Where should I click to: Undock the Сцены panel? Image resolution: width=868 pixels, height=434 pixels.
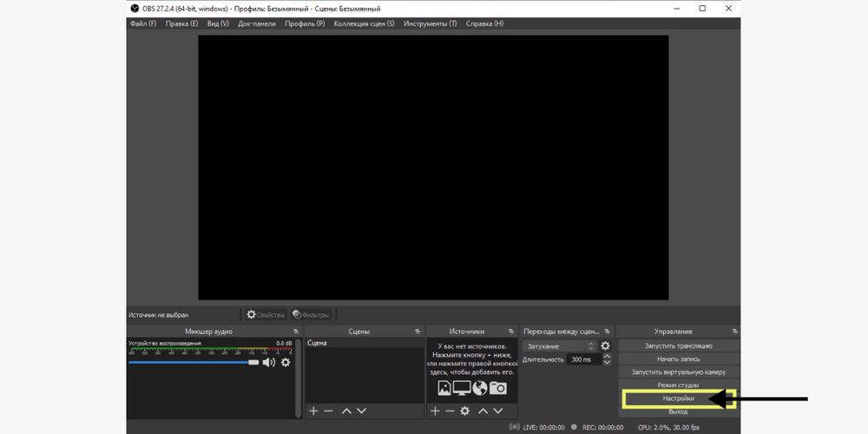(418, 332)
